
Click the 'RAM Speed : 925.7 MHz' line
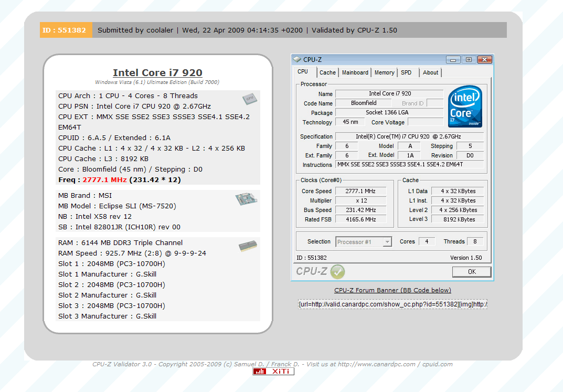click(x=132, y=253)
